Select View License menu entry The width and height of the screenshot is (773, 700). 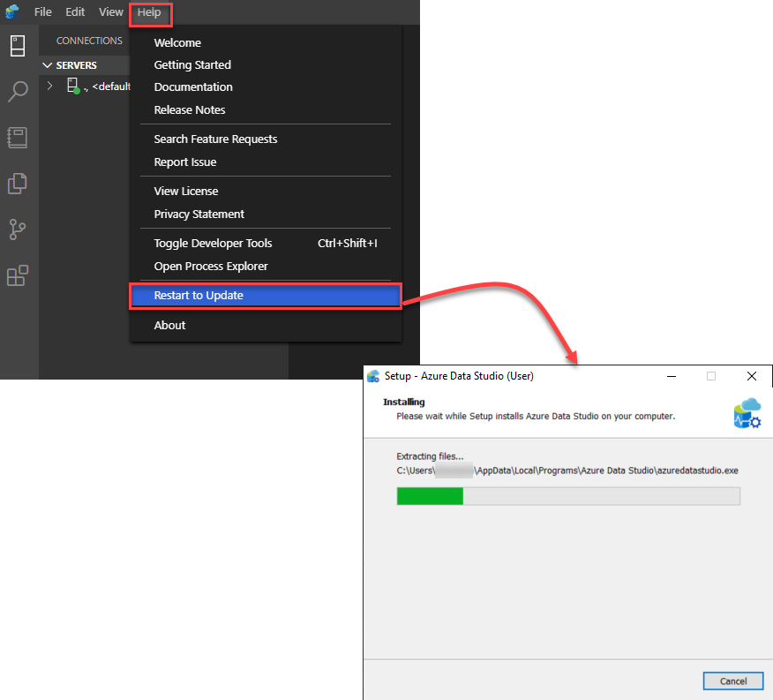(x=266, y=192)
